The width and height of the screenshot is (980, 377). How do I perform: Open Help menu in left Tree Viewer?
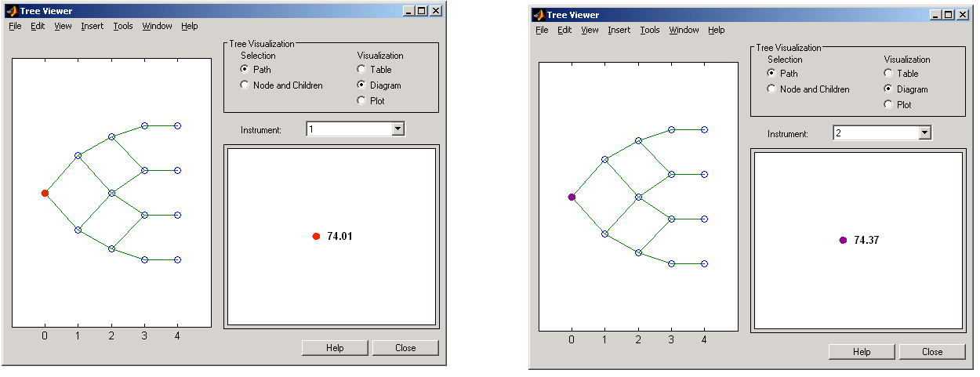pos(190,26)
